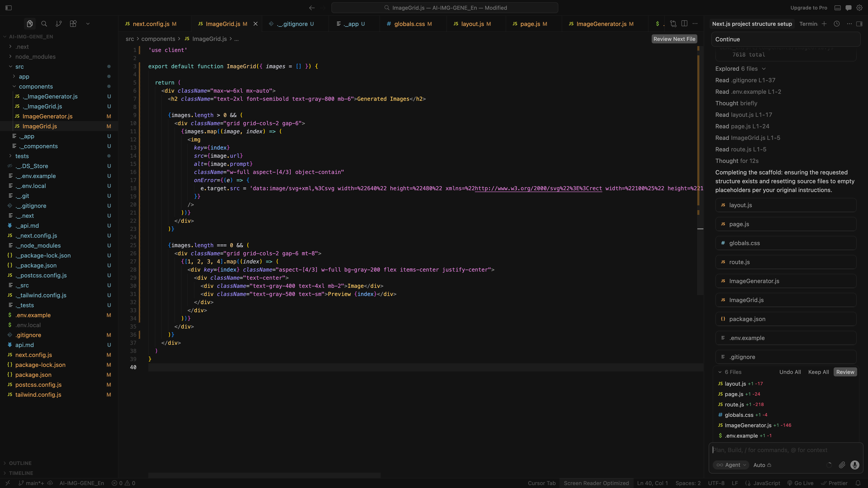Screen dimensions: 868x488
Task: Click Prettier status bar item
Action: tap(834, 483)
